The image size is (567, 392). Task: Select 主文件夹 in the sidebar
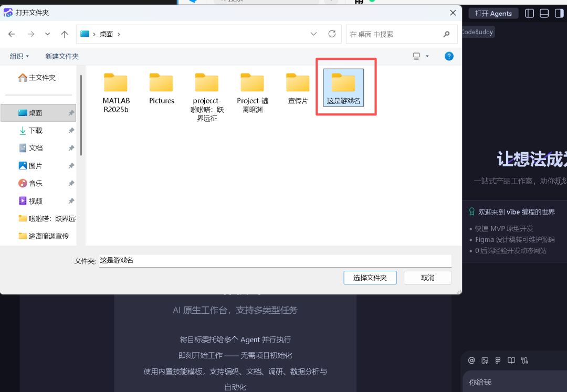click(x=38, y=78)
